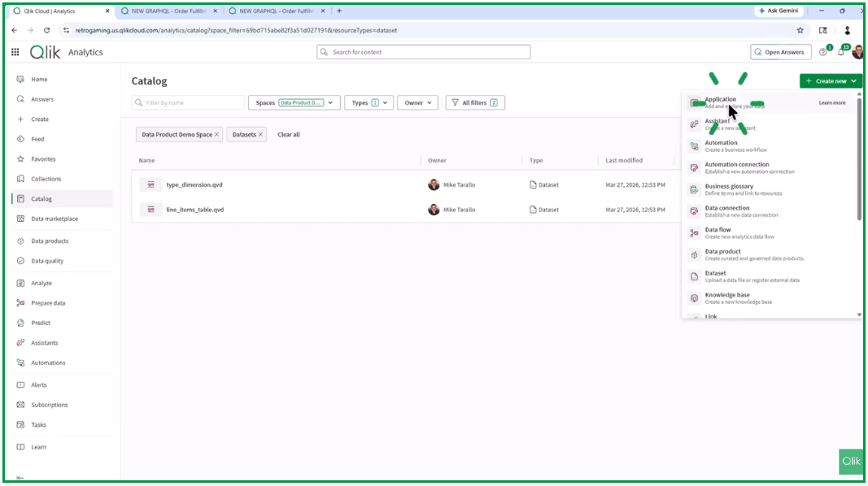The image size is (868, 486).
Task: Remove the Datasets filter chip
Action: (260, 135)
